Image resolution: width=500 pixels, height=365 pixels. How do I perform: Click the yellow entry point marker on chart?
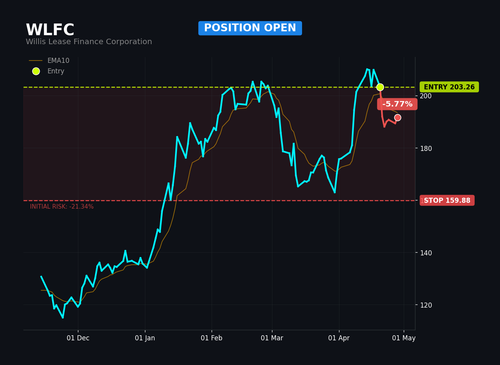pyautogui.click(x=380, y=87)
